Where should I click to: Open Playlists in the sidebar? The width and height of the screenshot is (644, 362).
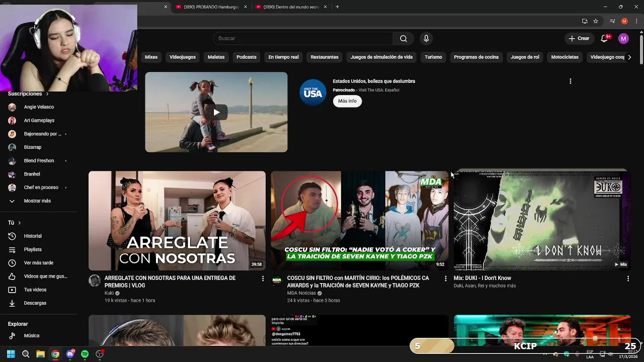[39, 249]
